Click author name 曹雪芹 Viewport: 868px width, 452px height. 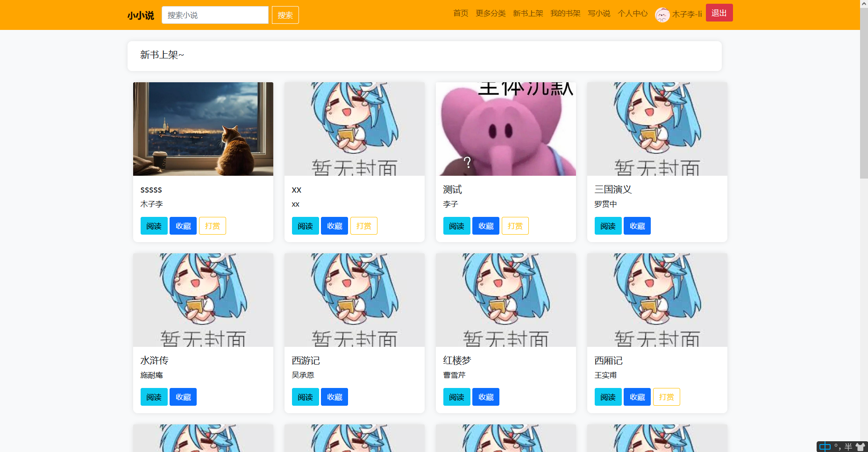pos(454,375)
